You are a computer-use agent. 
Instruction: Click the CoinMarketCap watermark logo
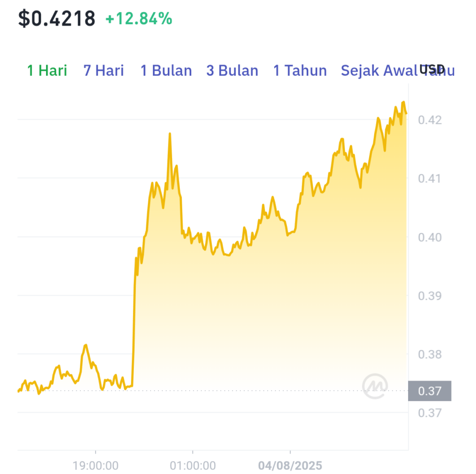pos(375,386)
